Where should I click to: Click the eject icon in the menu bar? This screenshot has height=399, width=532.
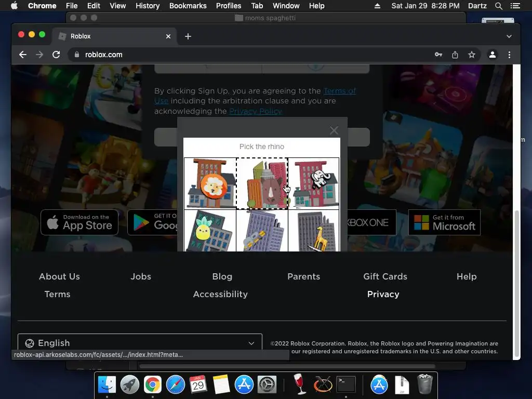(377, 6)
